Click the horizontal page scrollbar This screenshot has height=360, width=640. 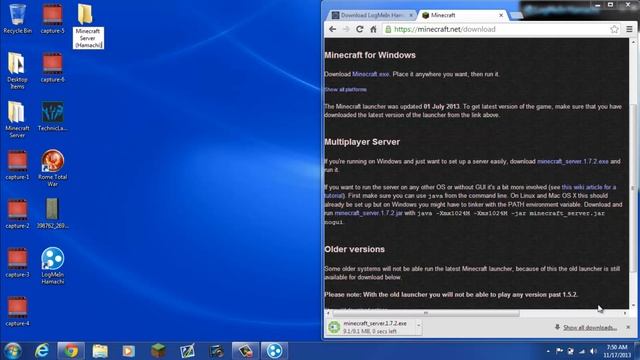tap(426, 313)
